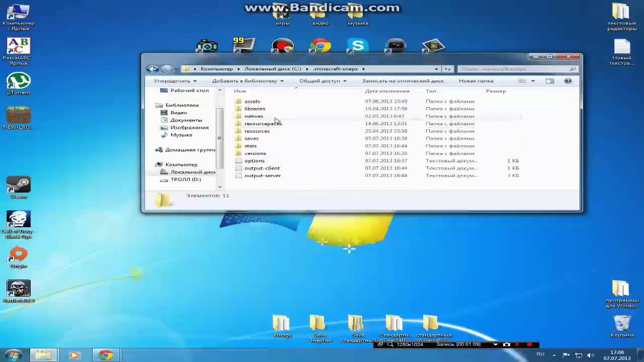The width and height of the screenshot is (644, 362).
Task: Open the cbergy desktop folder
Action: [282, 326]
